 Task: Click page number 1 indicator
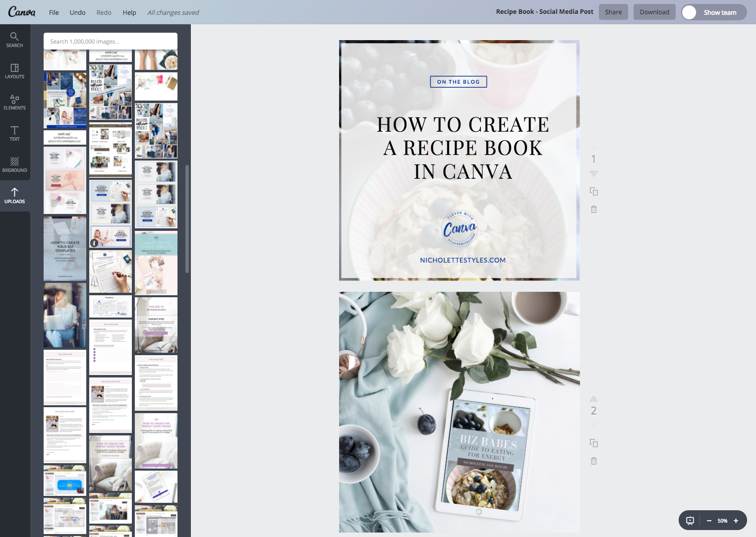pos(593,159)
